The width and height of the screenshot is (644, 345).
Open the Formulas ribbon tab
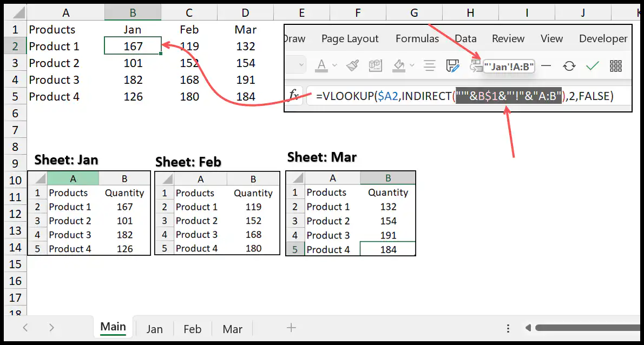pos(417,38)
